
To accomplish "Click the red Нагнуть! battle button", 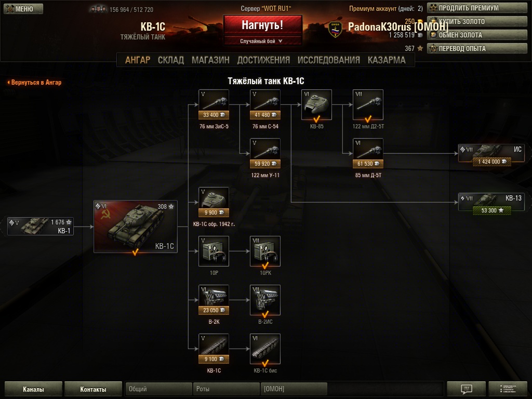I will coord(262,25).
